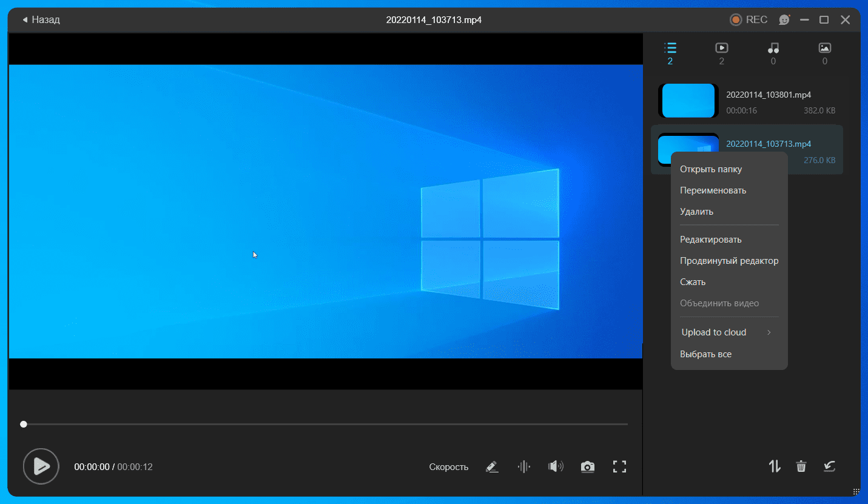The image size is (868, 504).
Task: Enter fullscreen mode
Action: pos(619,466)
